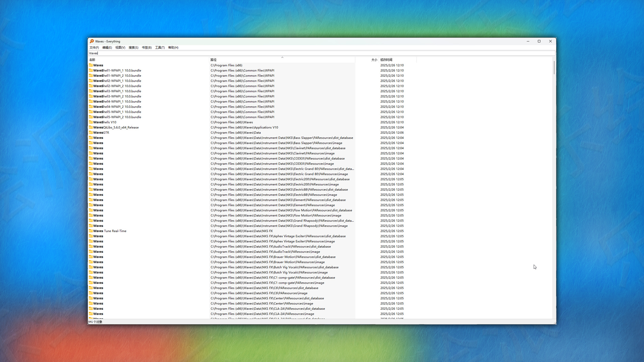Select the WavesQtLibs_5.6.0_x64_Release name

116,127
